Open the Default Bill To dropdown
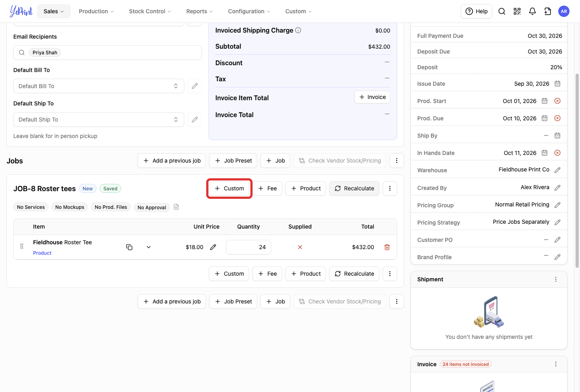580x392 pixels. coord(99,86)
